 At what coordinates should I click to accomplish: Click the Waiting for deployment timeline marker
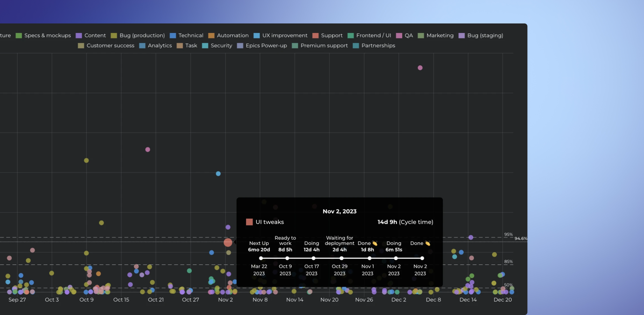[x=341, y=258]
